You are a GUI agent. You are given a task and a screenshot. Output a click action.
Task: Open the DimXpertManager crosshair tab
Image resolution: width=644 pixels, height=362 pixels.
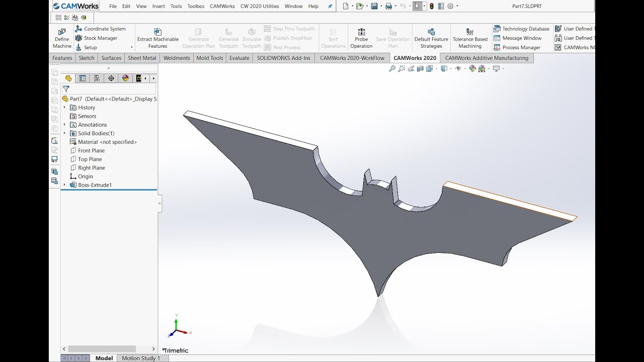pyautogui.click(x=111, y=78)
